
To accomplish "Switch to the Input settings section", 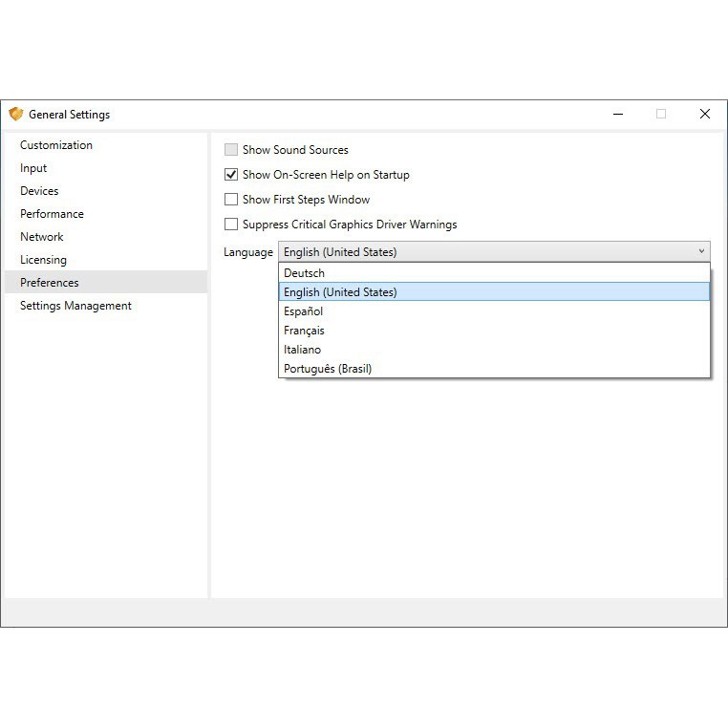I will tap(33, 168).
